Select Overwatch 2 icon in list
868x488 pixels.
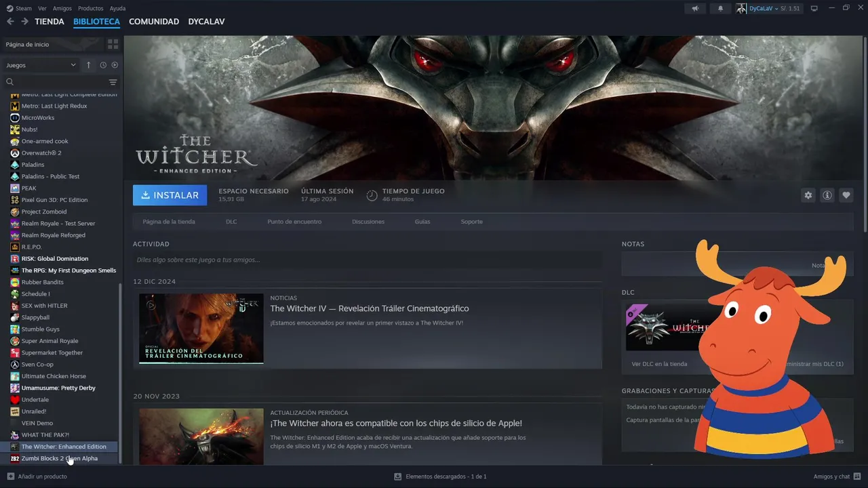(15, 153)
